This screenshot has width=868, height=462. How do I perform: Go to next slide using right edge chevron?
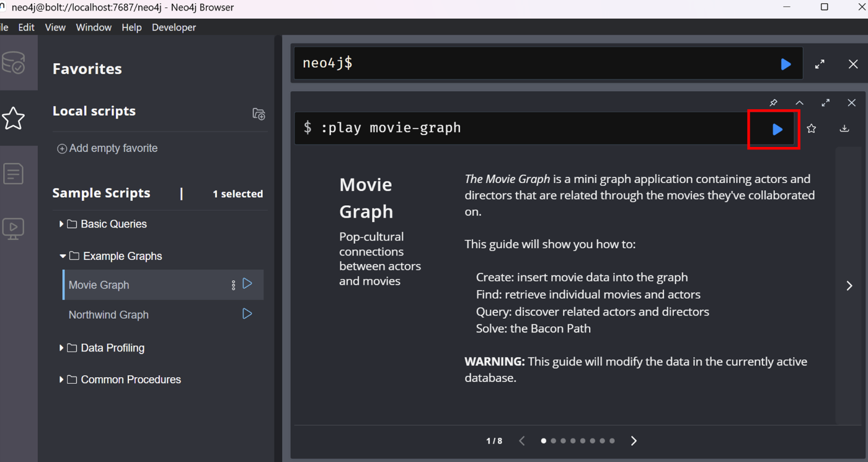[x=849, y=286]
